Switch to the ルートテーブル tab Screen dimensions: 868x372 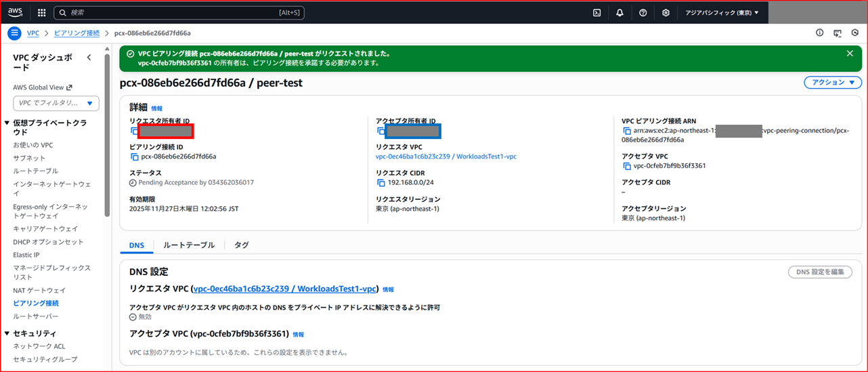click(189, 245)
